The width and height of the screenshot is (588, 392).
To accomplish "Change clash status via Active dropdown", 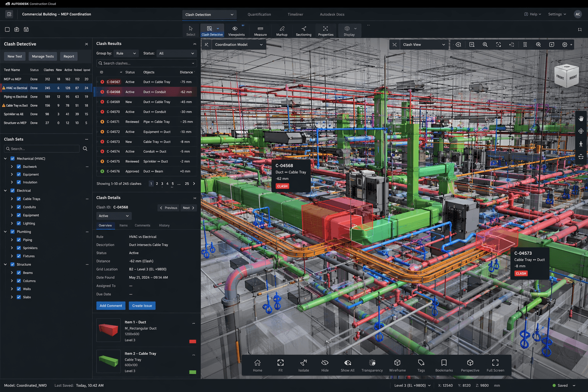I will (114, 216).
